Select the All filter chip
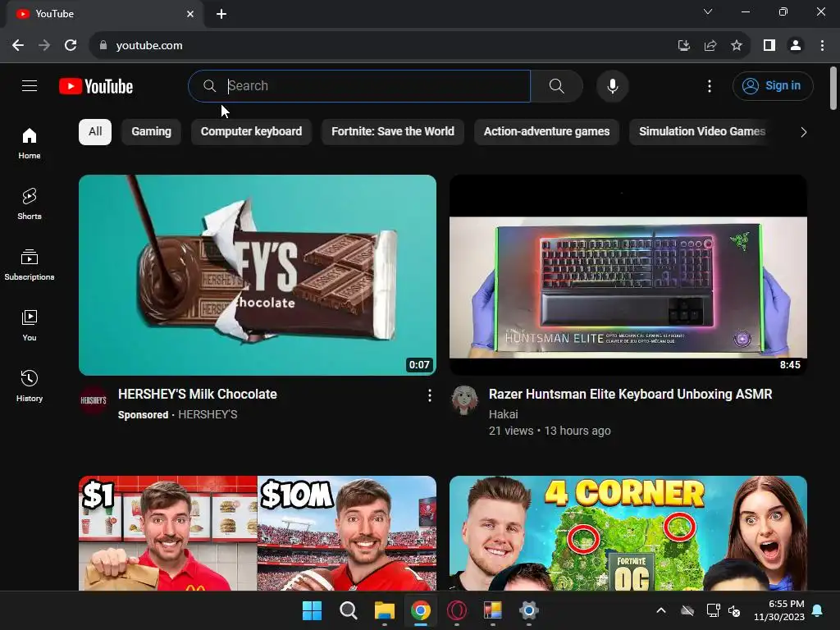 95,132
